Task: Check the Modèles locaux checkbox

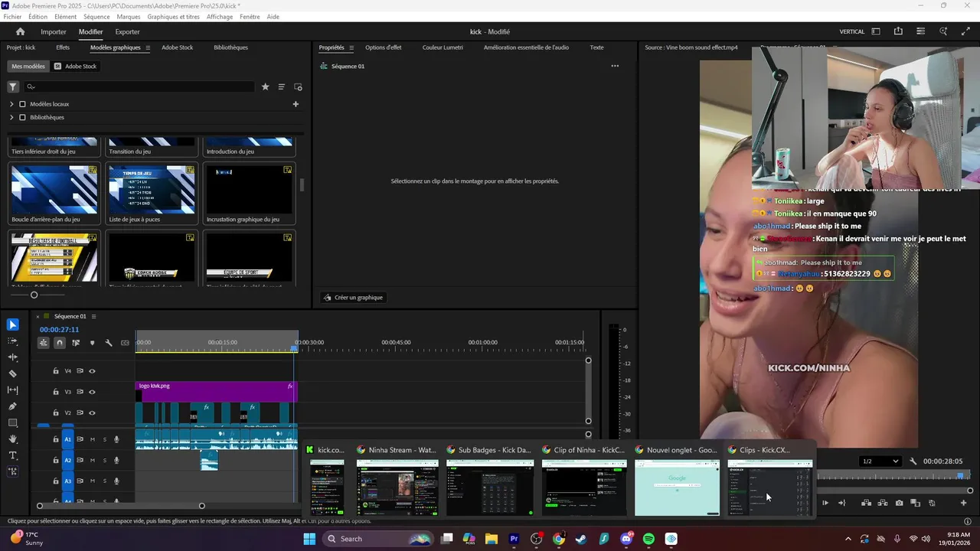Action: pos(22,104)
